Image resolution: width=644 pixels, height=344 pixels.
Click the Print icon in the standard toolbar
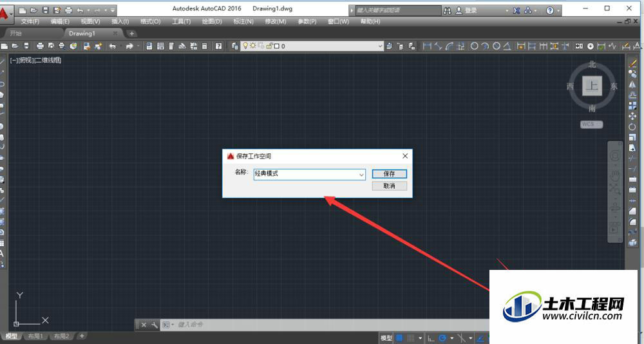pyautogui.click(x=40, y=46)
